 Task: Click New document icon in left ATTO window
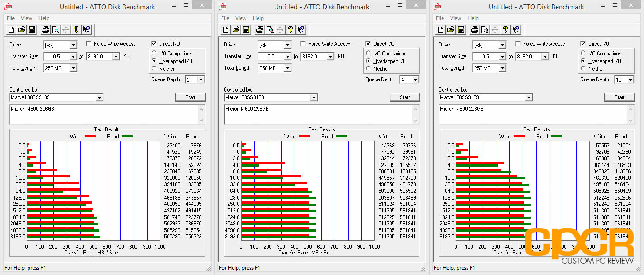[x=12, y=30]
